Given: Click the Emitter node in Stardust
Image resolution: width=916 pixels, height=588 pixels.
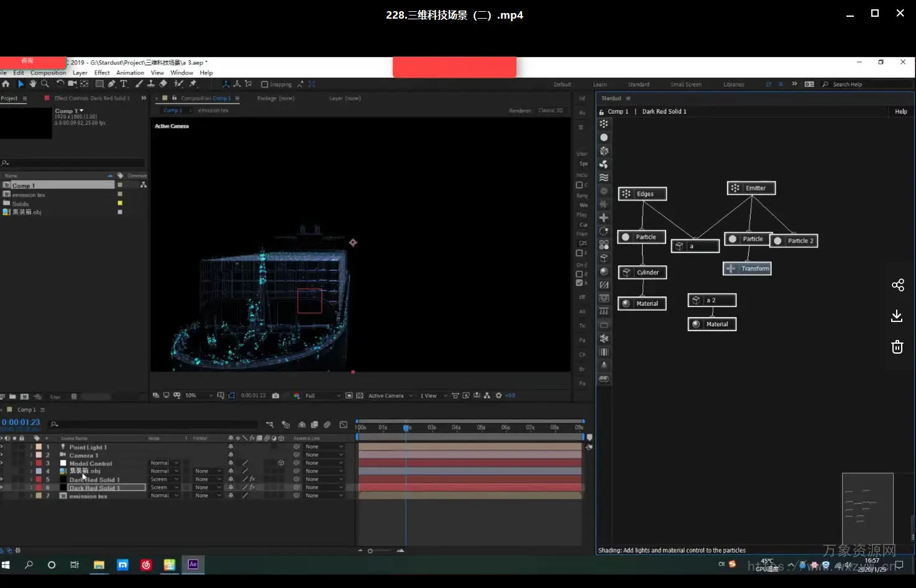Looking at the screenshot, I should point(751,188).
